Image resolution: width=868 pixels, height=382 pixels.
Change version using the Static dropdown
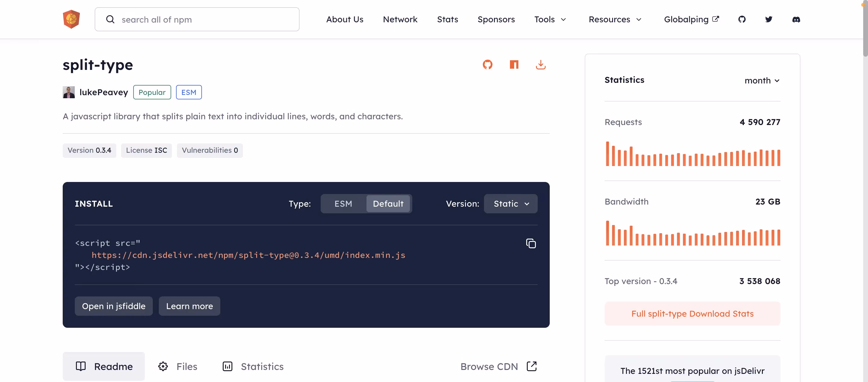pyautogui.click(x=510, y=203)
